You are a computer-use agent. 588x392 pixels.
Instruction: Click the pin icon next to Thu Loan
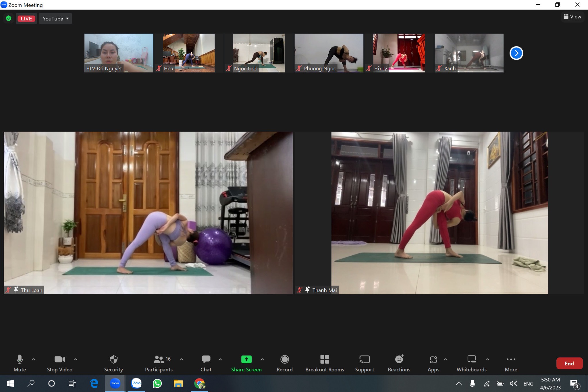pyautogui.click(x=16, y=290)
